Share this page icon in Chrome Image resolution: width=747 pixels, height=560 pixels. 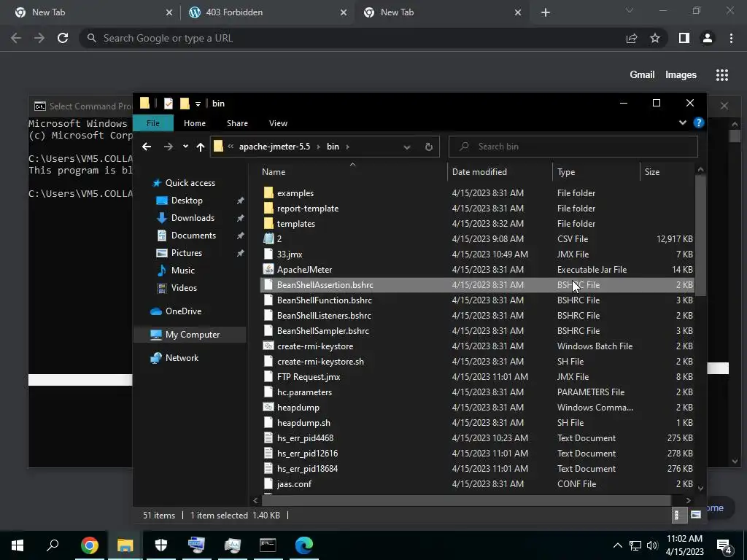tap(632, 38)
